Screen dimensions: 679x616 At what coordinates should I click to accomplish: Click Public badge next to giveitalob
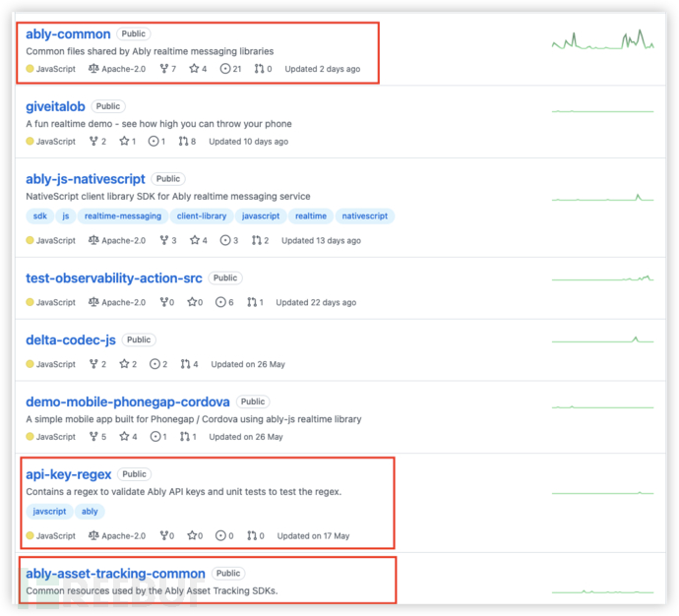(108, 106)
